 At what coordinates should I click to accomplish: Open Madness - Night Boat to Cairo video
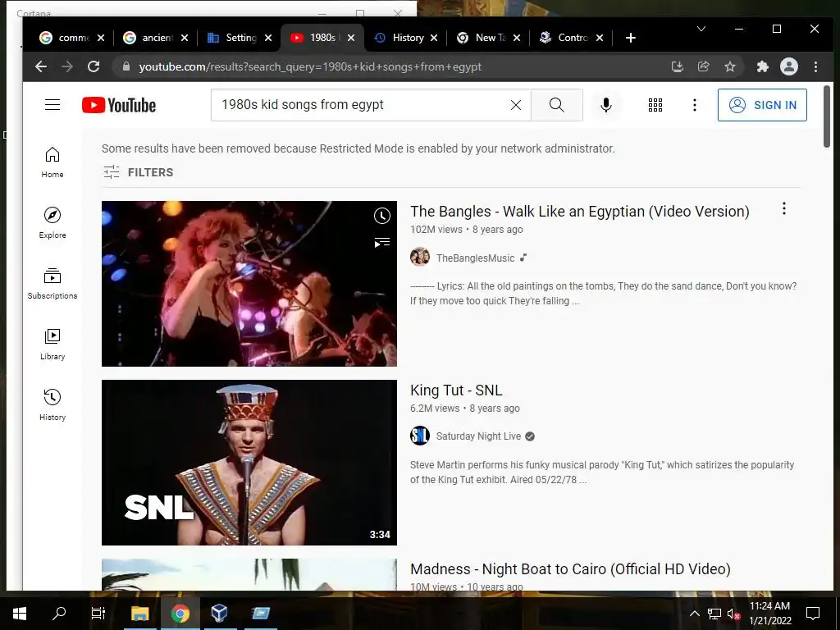point(571,569)
